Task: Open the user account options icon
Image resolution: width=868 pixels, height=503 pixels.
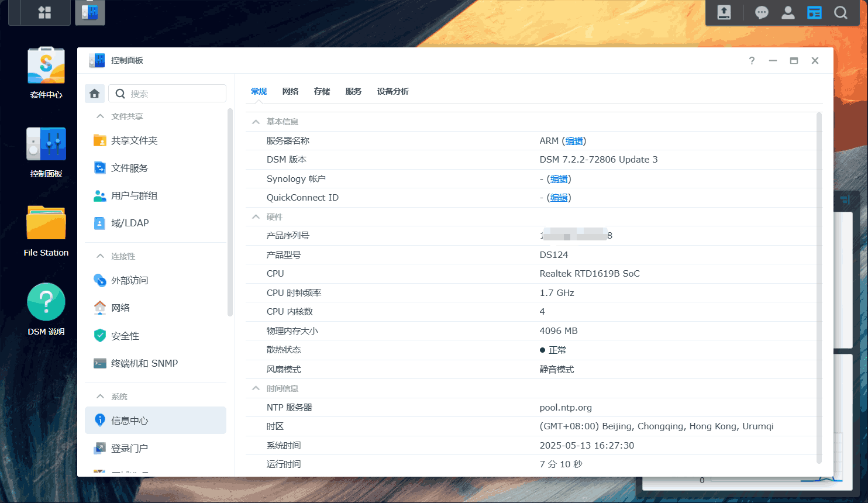Action: (788, 13)
